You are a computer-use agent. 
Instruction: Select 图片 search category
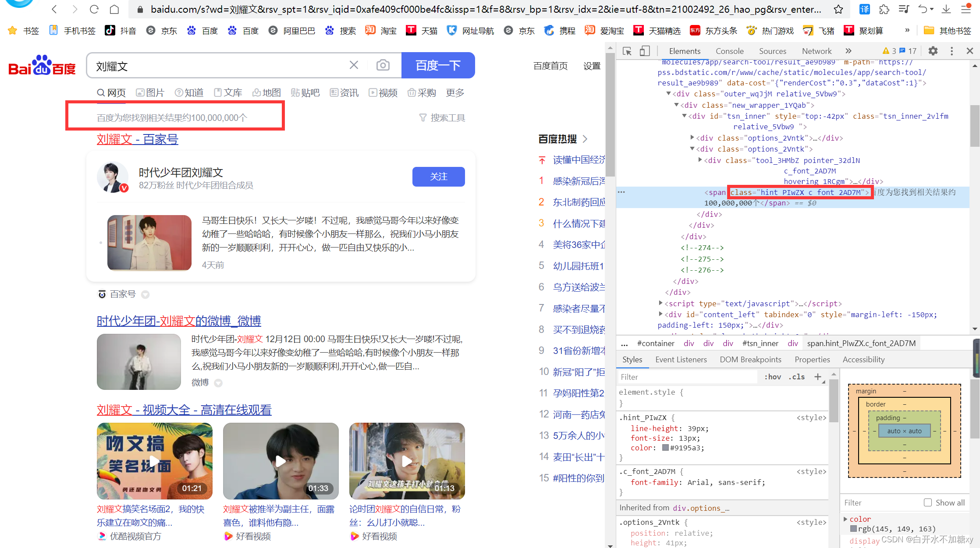[150, 92]
